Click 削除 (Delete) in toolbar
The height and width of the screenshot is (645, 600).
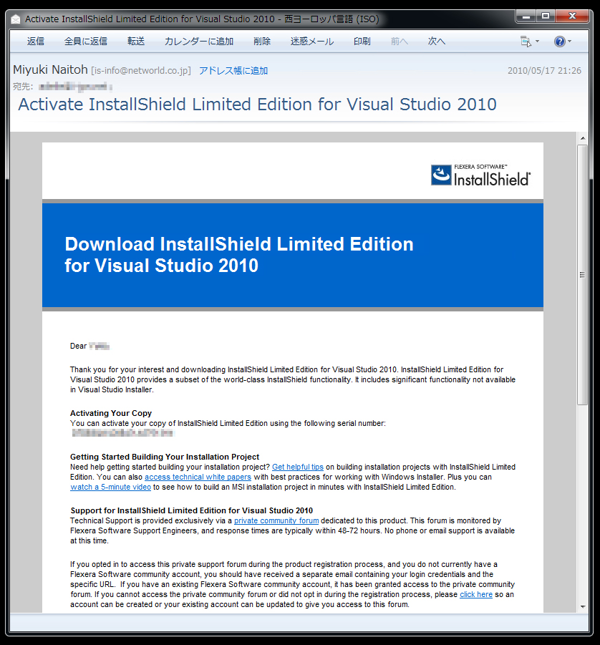click(x=262, y=41)
